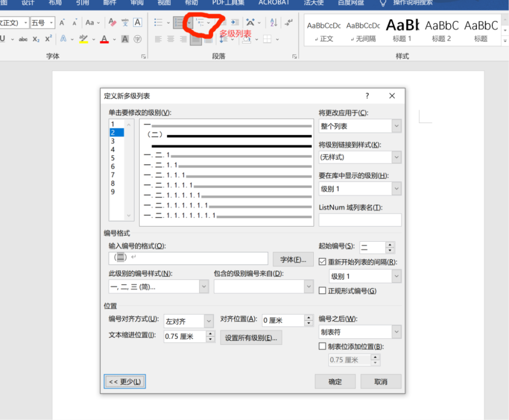The width and height of the screenshot is (509, 420).
Task: Click the increase indent icon
Action: tap(235, 22)
